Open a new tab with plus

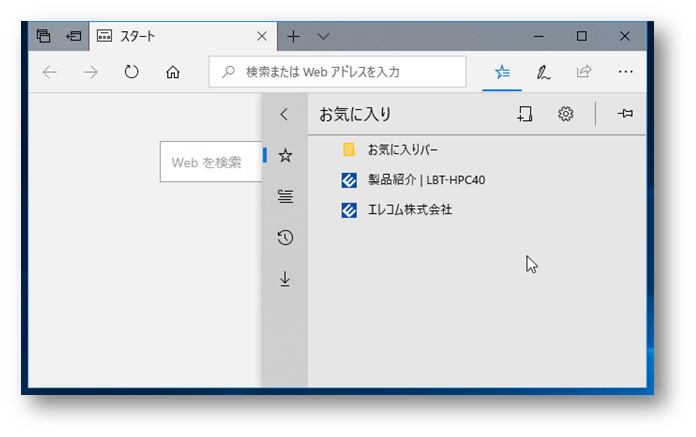293,36
